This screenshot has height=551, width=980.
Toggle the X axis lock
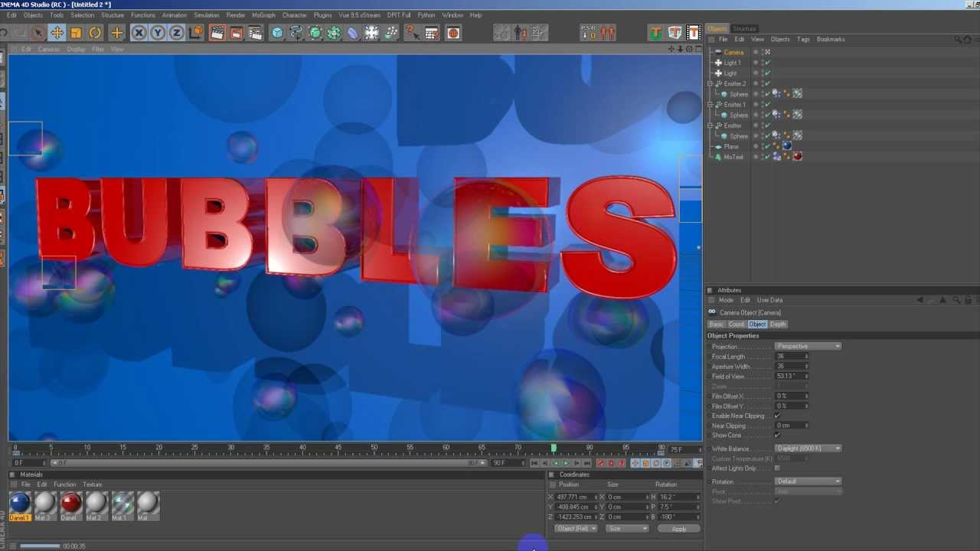point(139,32)
